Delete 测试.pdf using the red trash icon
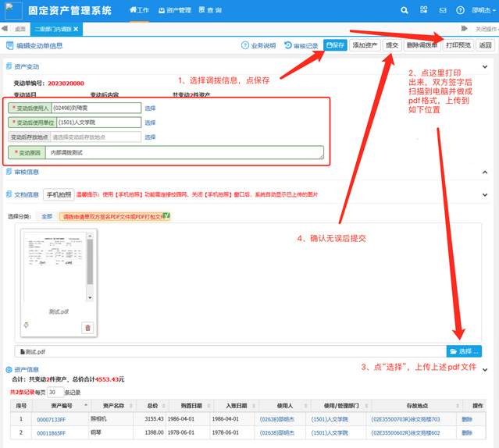The width and height of the screenshot is (499, 448). (x=87, y=328)
